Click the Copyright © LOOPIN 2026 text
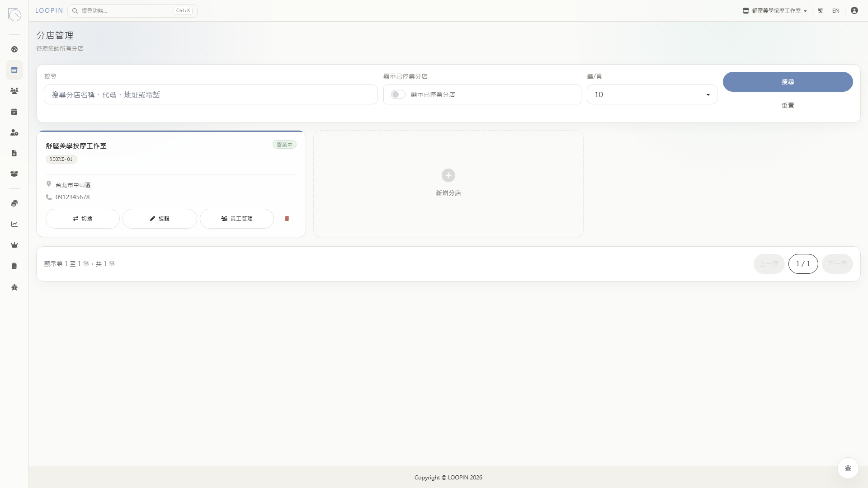The width and height of the screenshot is (868, 488). [448, 478]
